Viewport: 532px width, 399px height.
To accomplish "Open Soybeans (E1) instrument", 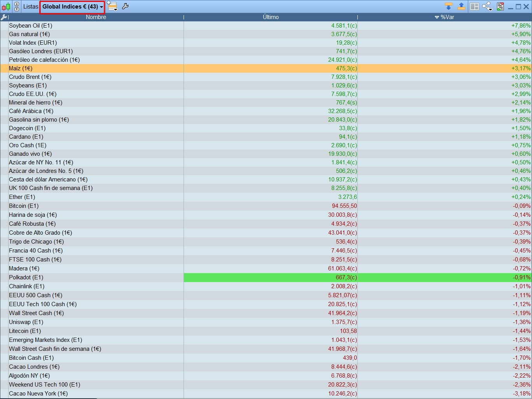I will tap(28, 85).
